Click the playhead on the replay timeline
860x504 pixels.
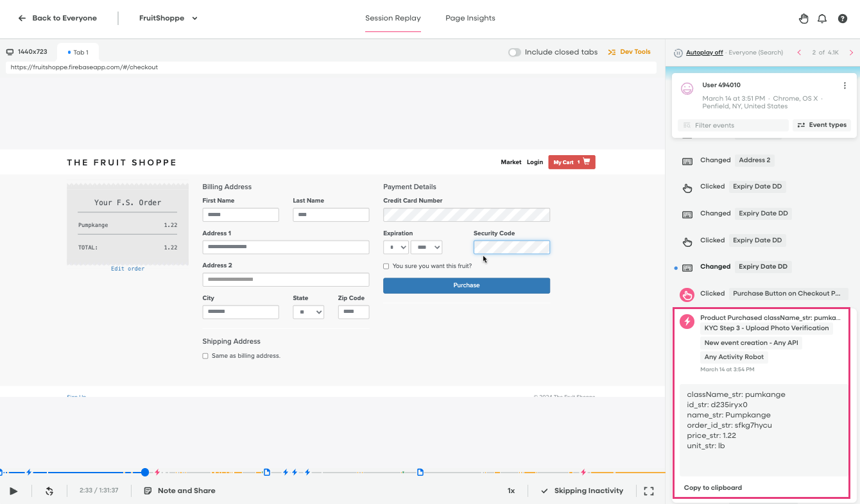pyautogui.click(x=145, y=473)
